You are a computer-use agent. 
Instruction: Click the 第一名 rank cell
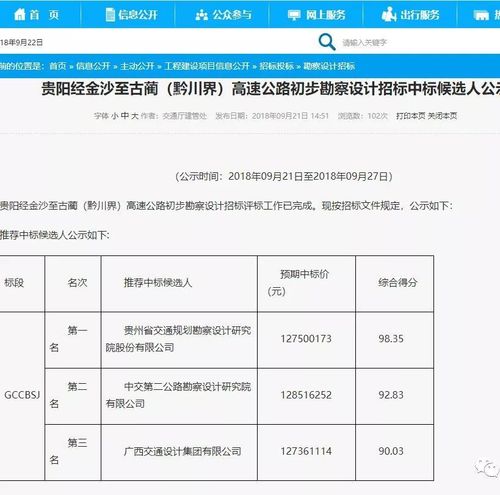pyautogui.click(x=73, y=339)
